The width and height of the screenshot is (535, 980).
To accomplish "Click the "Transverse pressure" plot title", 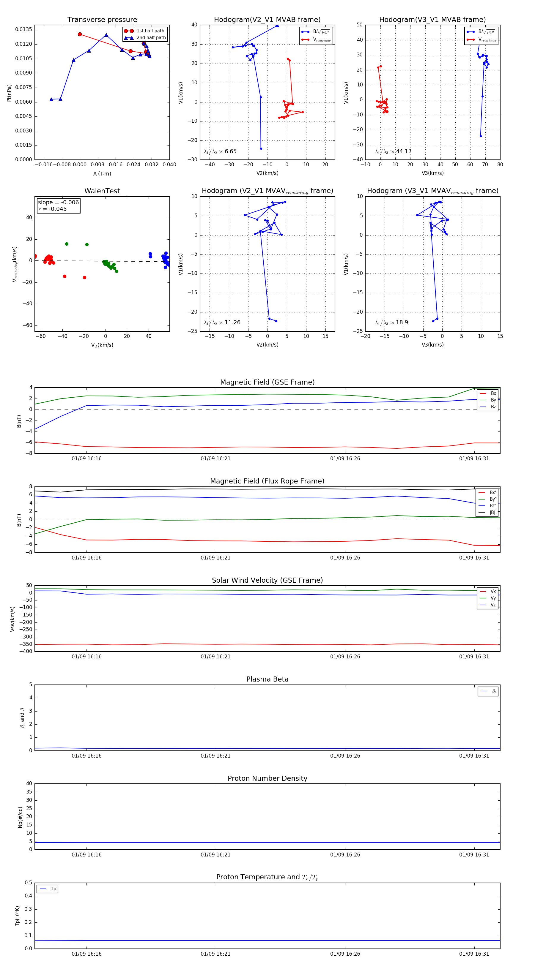I will [102, 20].
